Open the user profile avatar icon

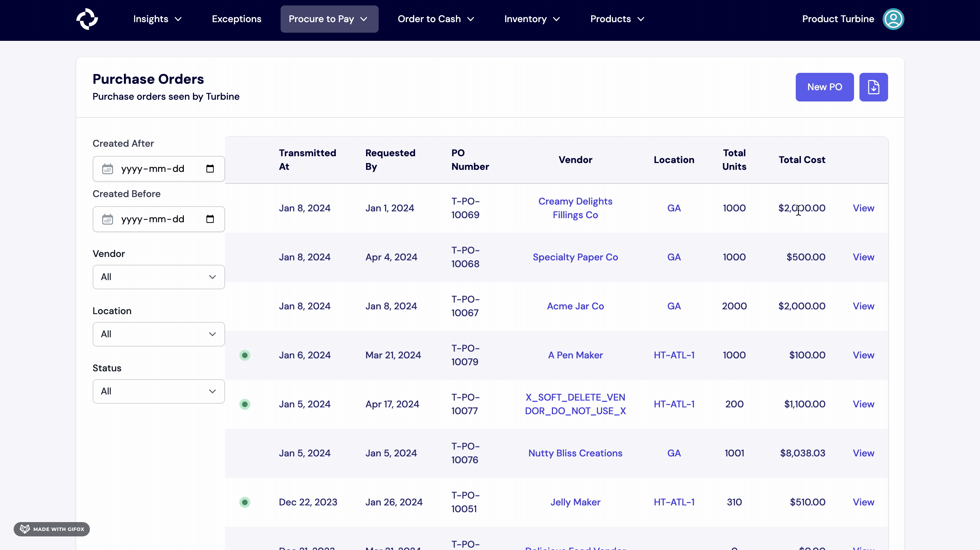893,19
